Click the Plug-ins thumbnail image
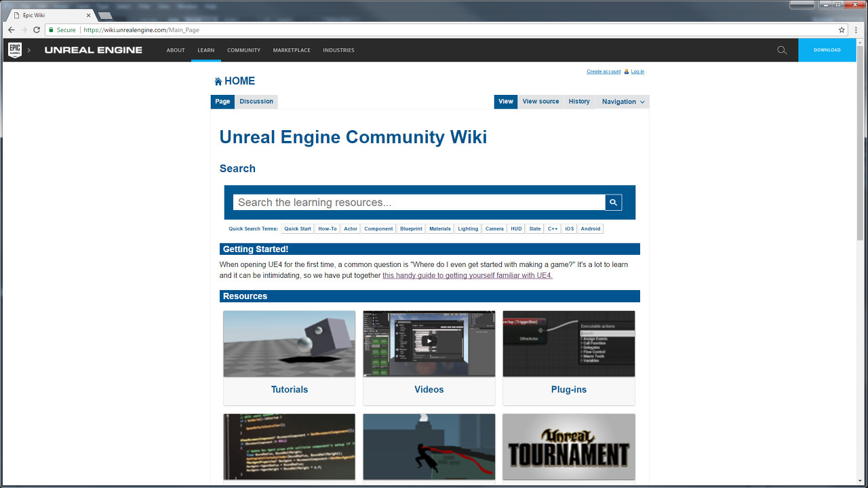Image resolution: width=868 pixels, height=488 pixels. click(x=569, y=344)
